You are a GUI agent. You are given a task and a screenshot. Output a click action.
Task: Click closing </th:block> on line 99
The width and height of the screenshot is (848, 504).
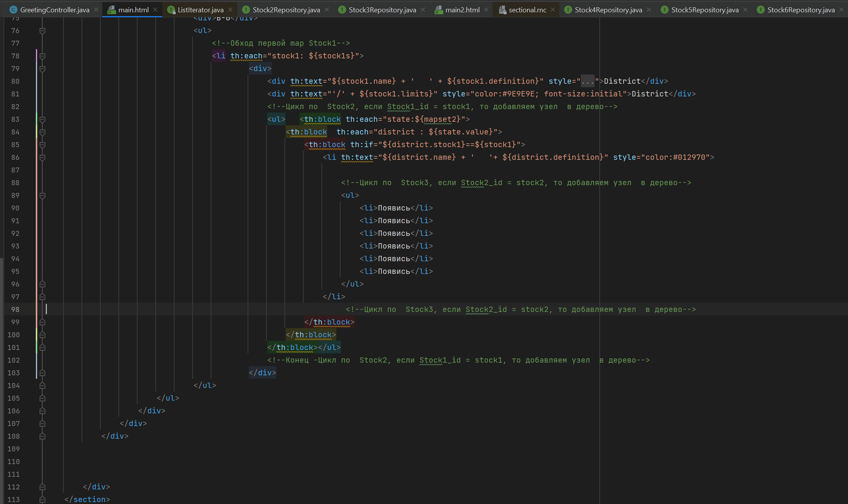pyautogui.click(x=329, y=322)
